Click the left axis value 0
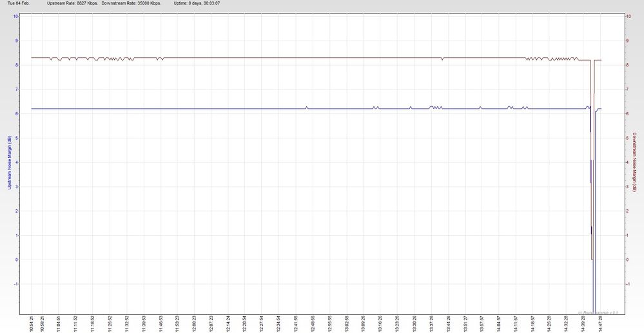644x333 pixels. tap(17, 260)
